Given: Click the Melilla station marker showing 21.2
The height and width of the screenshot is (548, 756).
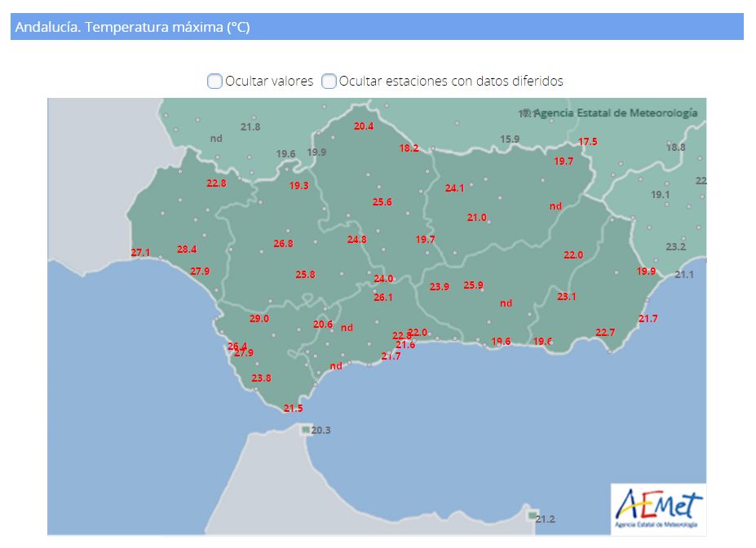Looking at the screenshot, I should click(x=533, y=518).
